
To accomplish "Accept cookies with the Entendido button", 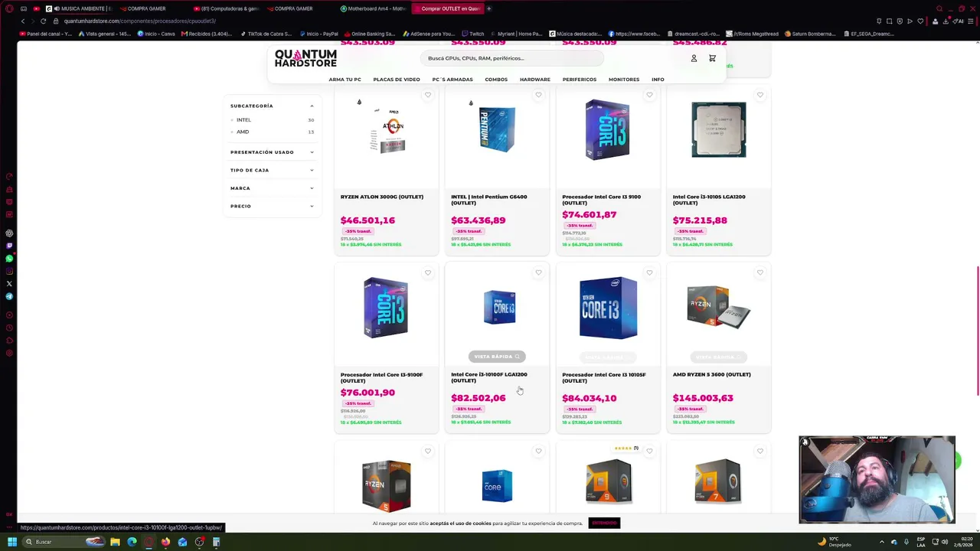I will click(x=604, y=523).
